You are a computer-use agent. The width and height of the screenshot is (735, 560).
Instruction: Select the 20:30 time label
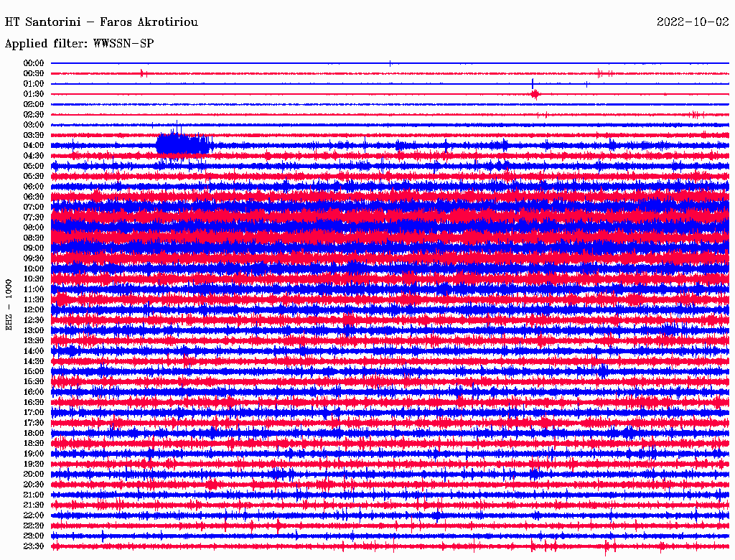[34, 485]
